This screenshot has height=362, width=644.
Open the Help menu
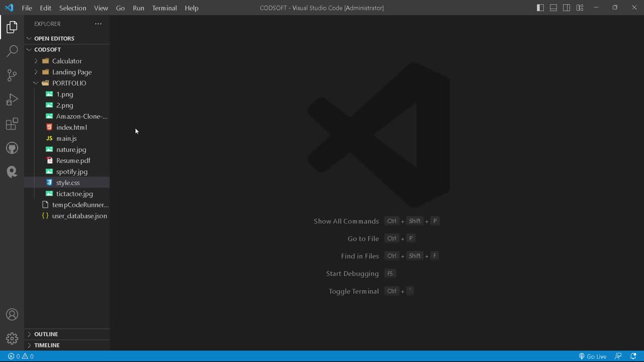[x=192, y=8]
